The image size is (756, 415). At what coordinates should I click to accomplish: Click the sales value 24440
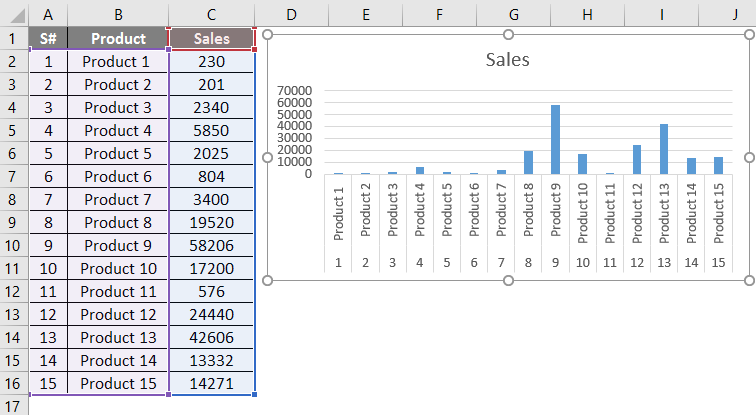coord(211,314)
